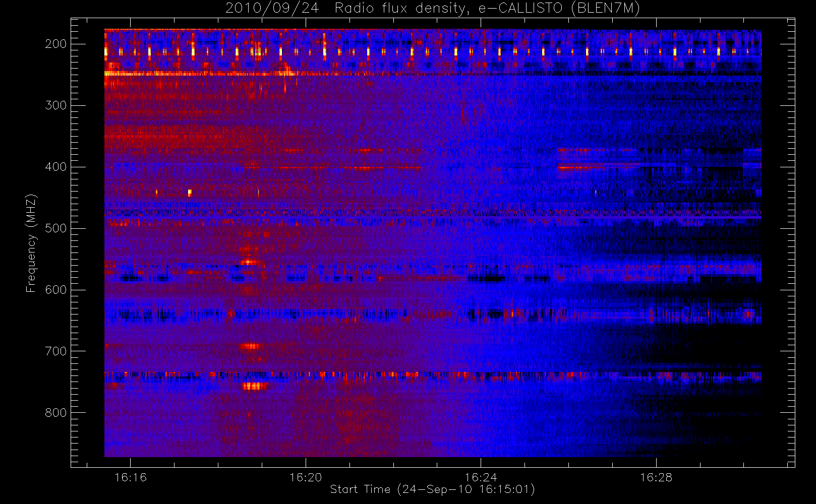
Task: Click the 16:16 time tick label
Action: (131, 477)
